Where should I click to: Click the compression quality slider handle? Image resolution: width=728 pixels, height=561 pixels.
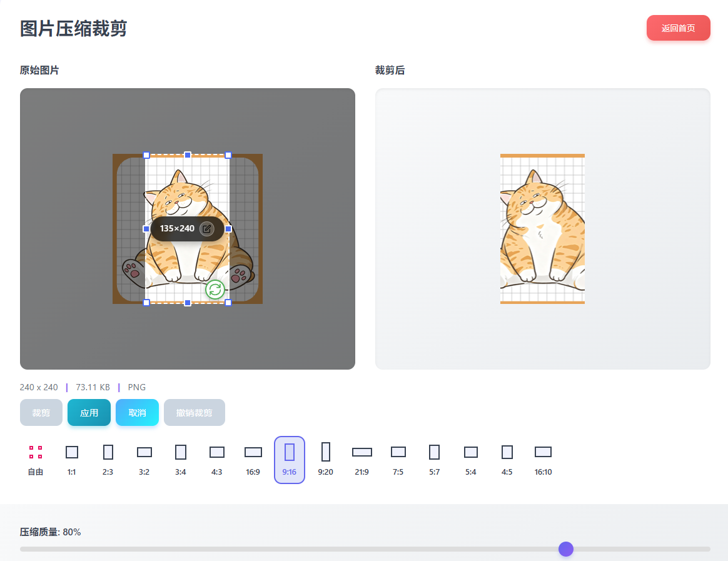(566, 549)
